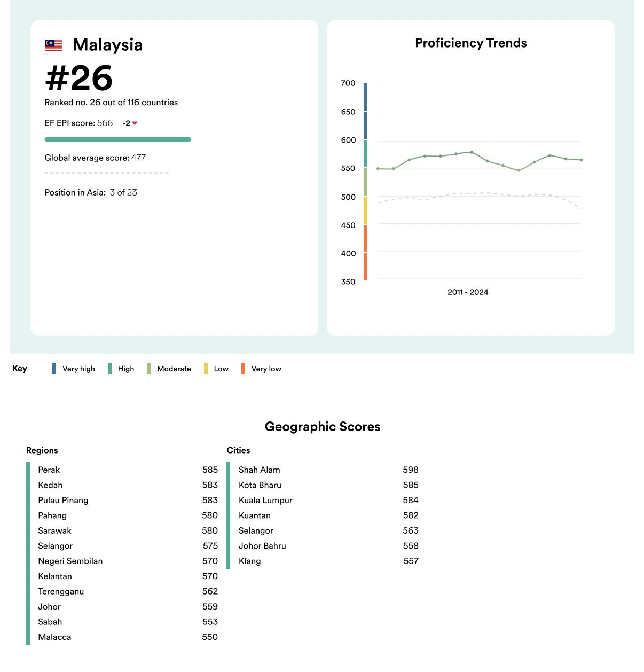Click the green EF EPI score bar
Screen dimensions: 644x672
pos(117,139)
